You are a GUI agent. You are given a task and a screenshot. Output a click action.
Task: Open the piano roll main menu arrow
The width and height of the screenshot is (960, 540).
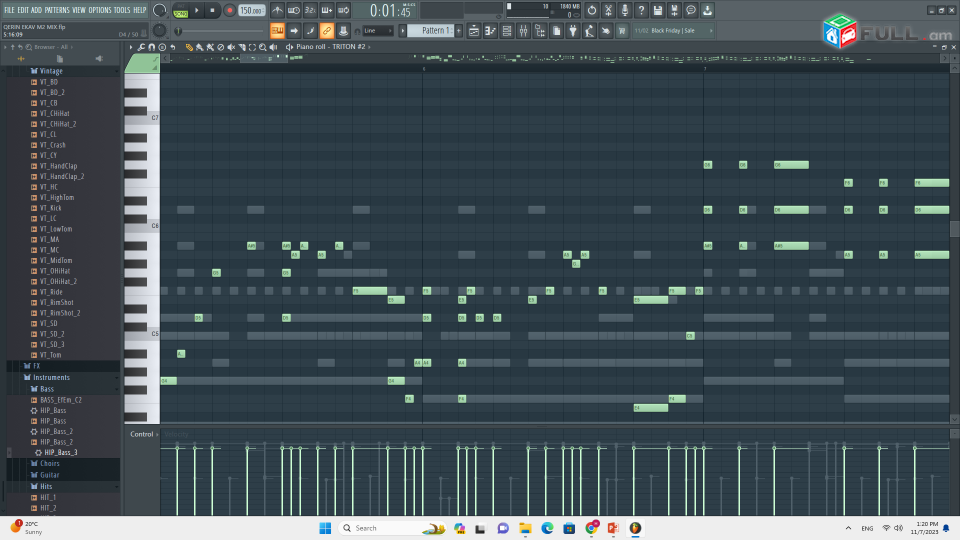pyautogui.click(x=131, y=47)
